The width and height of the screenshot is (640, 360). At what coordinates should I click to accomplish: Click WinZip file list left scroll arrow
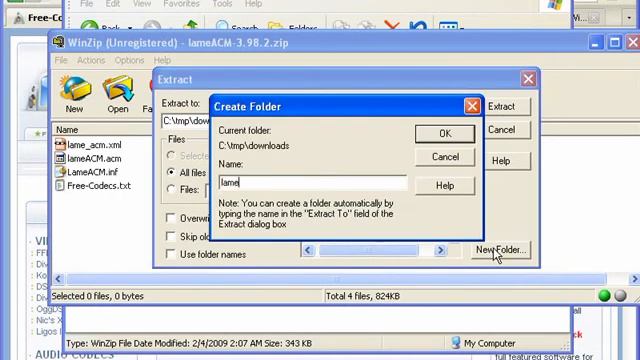tap(58, 279)
